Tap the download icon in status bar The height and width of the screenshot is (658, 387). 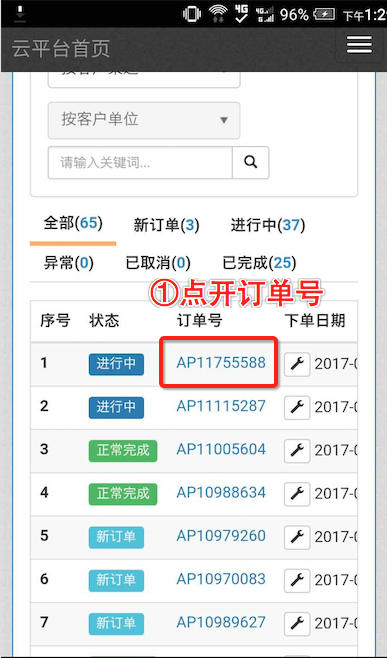[x=20, y=15]
